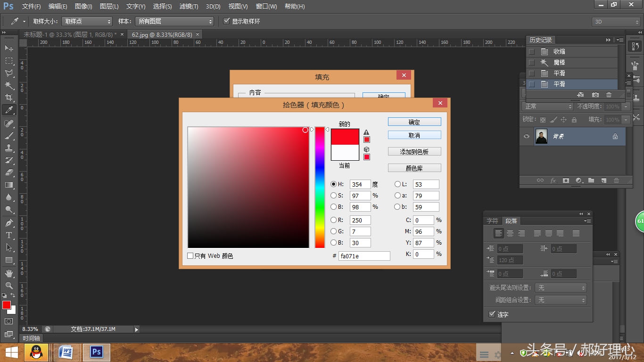The image size is (644, 362).
Task: Open the 样本 所有图层 dropdown
Action: pyautogui.click(x=174, y=22)
